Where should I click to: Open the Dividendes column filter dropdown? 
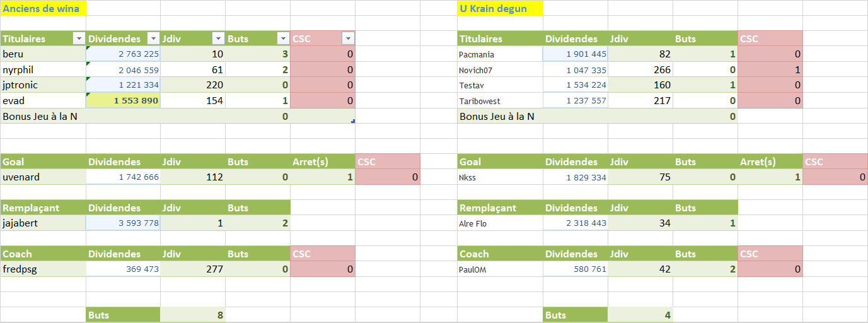point(153,38)
